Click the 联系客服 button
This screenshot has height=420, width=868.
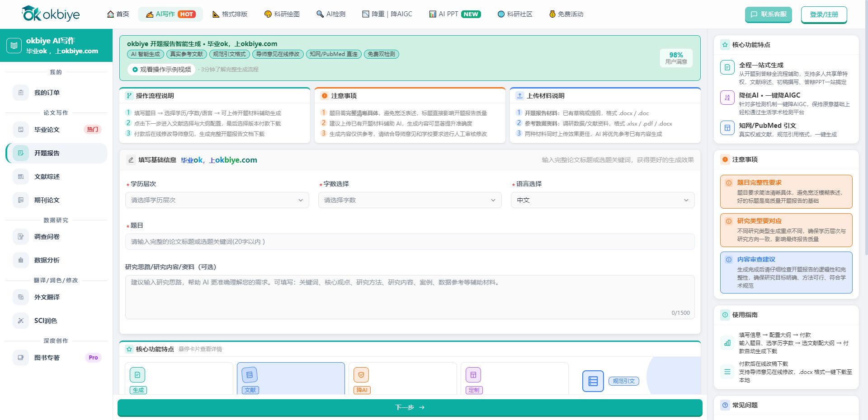click(x=769, y=14)
